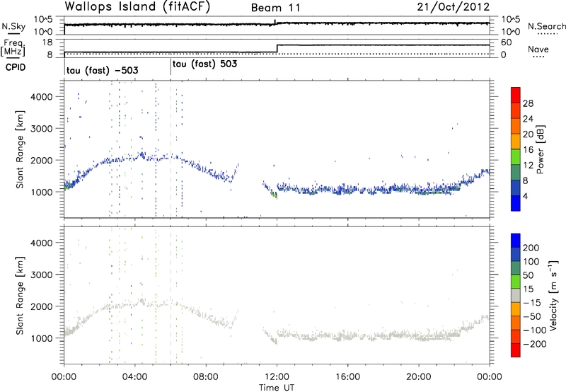Click the '60' Nave axis value
The height and width of the screenshot is (392, 566).
point(507,42)
